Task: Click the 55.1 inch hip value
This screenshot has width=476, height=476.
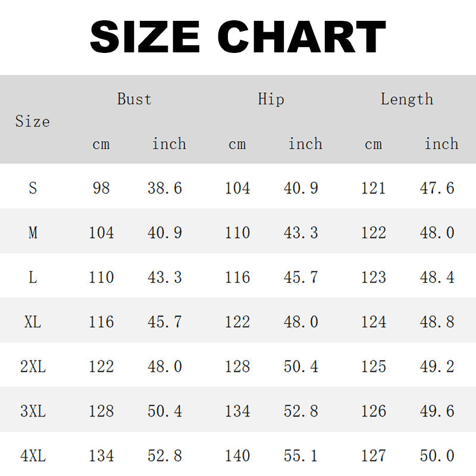Action: (301, 456)
